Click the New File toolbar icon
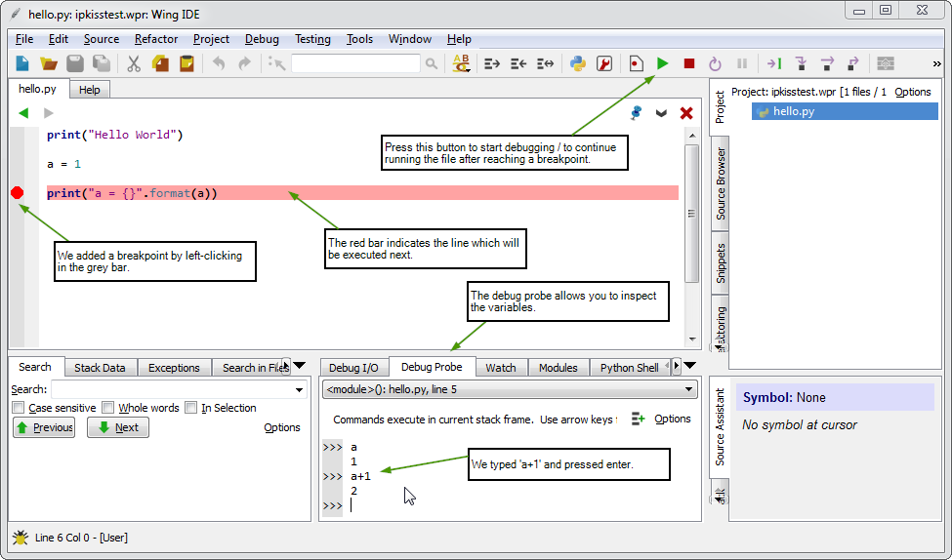This screenshot has height=560, width=952. click(21, 64)
